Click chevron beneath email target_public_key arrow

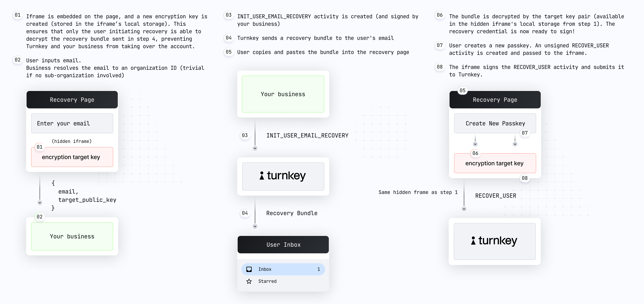pos(40,203)
